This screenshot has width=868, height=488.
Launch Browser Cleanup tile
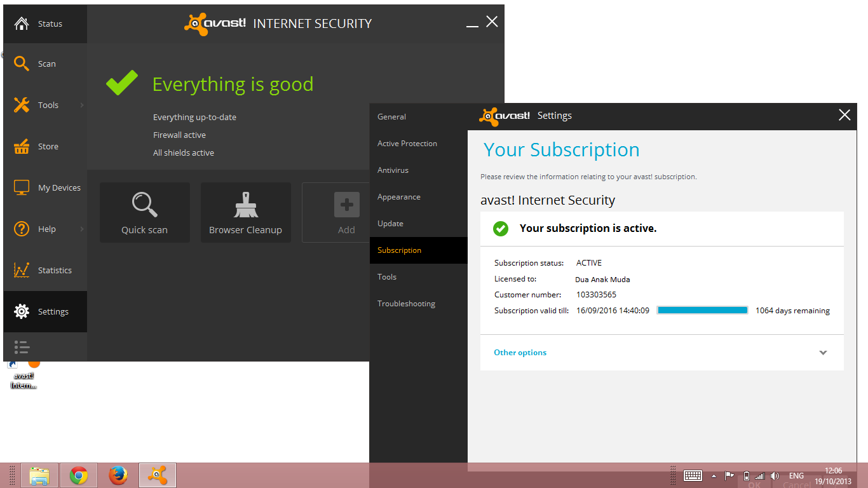click(245, 212)
